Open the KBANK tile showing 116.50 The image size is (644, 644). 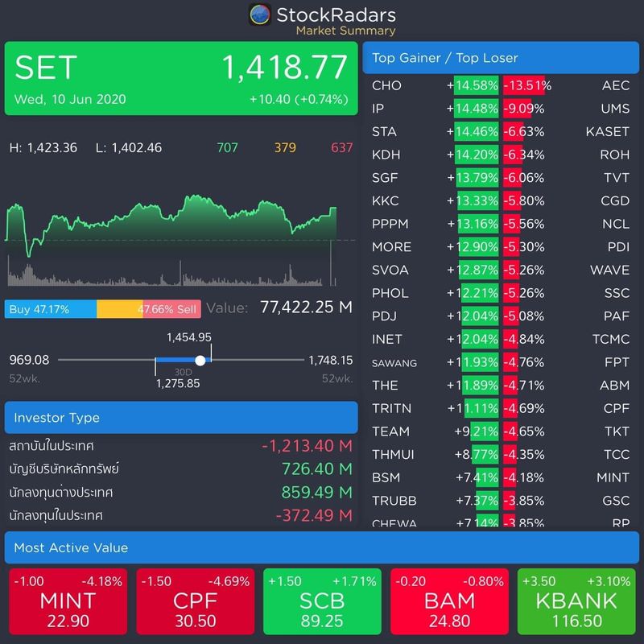pyautogui.click(x=577, y=599)
